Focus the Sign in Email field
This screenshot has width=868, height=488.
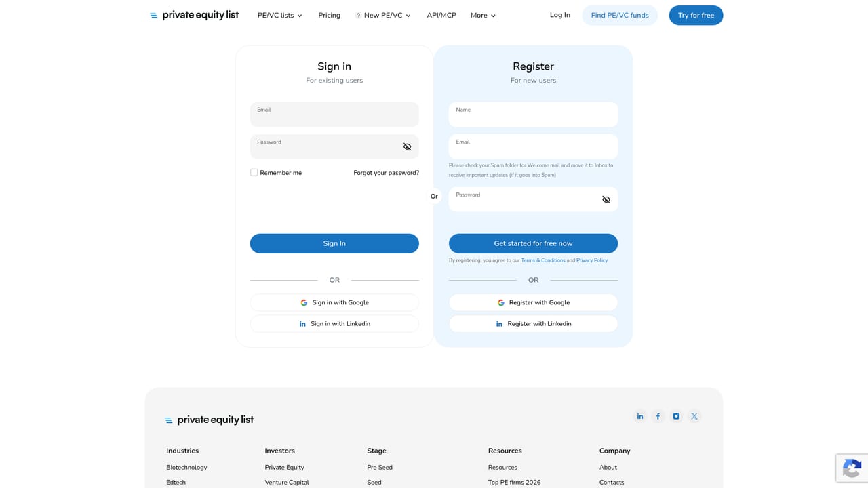(334, 115)
